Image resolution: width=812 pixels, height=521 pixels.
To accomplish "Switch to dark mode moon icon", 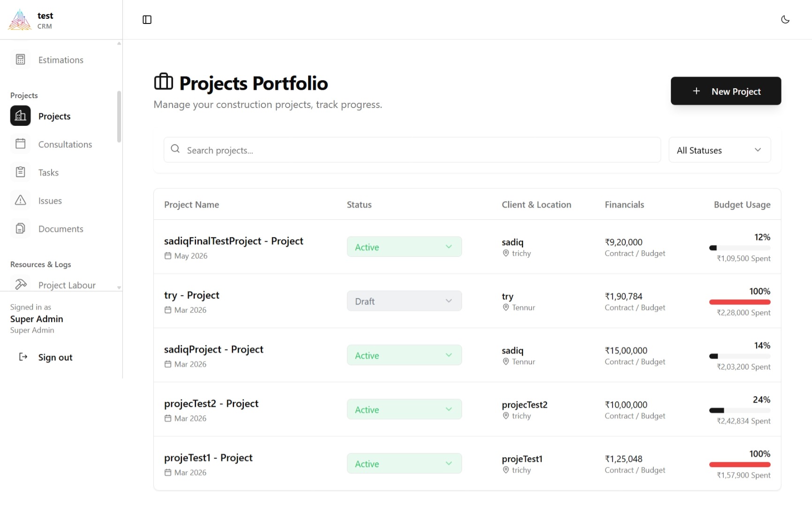I will pos(785,20).
